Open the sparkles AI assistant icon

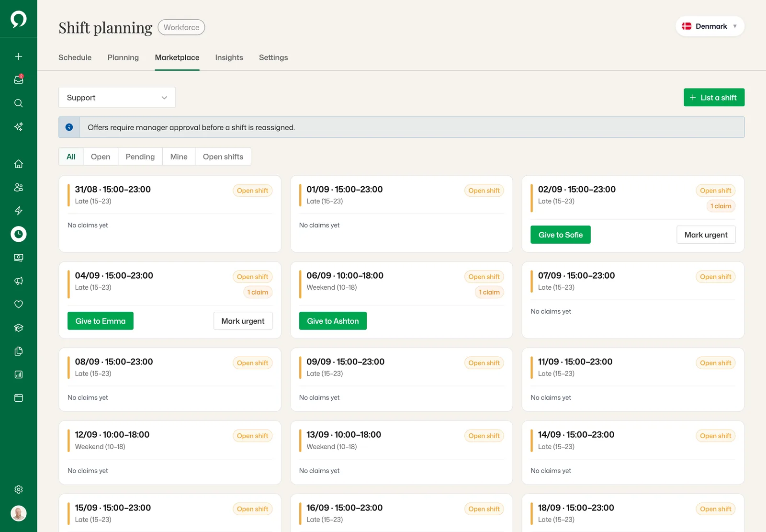click(x=19, y=126)
